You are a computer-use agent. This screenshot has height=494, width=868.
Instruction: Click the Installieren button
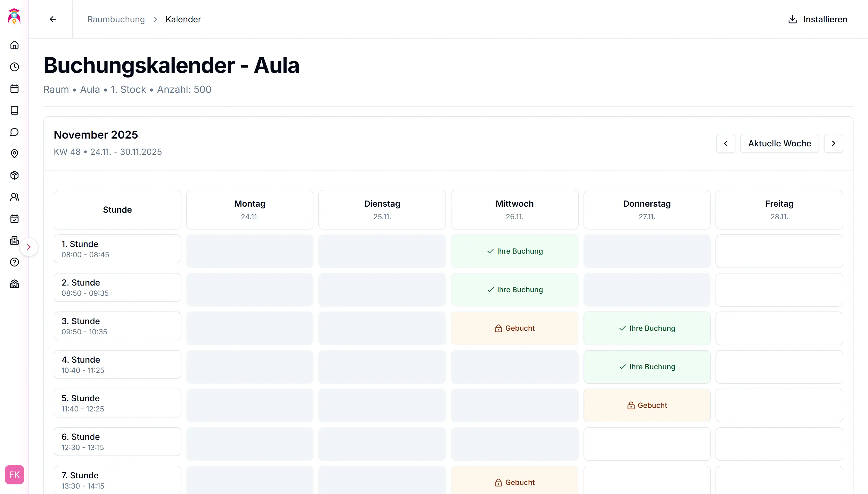817,19
